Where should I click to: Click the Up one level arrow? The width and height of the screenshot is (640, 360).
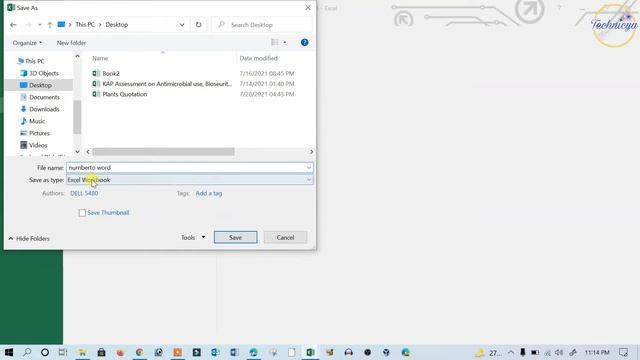pos(50,25)
